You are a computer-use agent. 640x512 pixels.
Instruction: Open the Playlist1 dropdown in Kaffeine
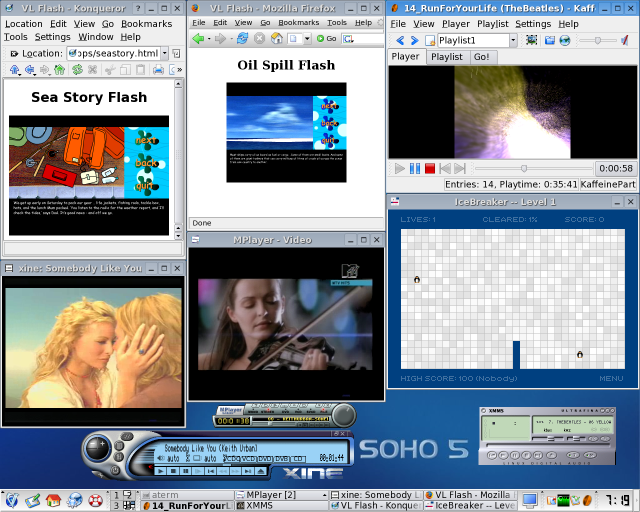513,40
